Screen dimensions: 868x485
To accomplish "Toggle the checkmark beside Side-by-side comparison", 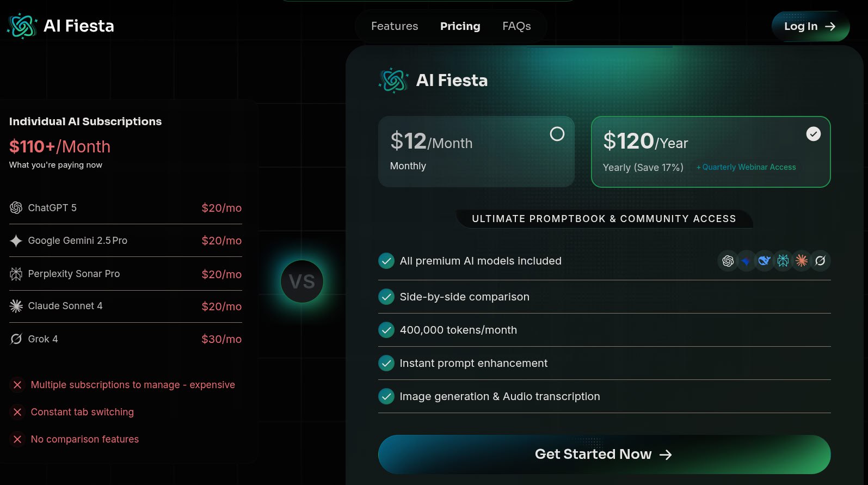I will pos(386,297).
